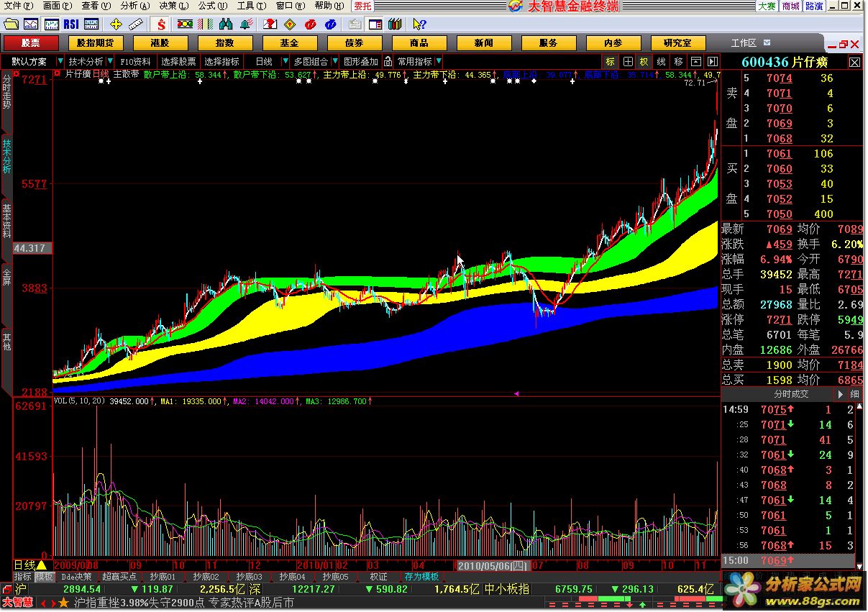Click the 选择股票 button
This screenshot has height=612, width=868.
178,61
